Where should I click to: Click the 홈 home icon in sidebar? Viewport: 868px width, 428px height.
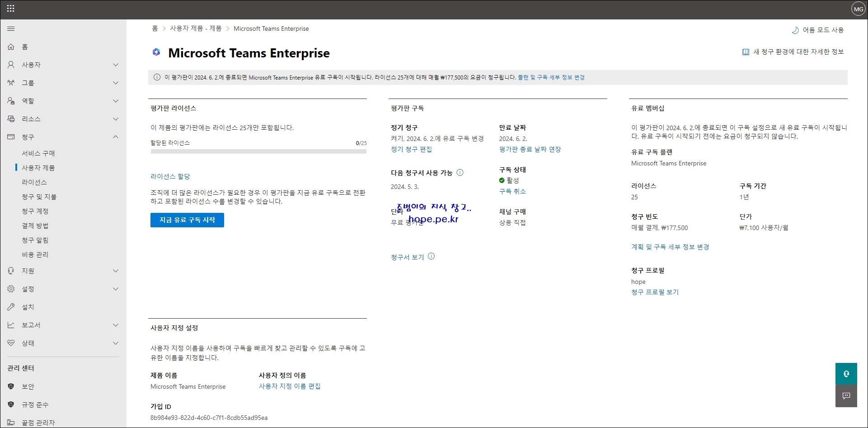[x=11, y=47]
